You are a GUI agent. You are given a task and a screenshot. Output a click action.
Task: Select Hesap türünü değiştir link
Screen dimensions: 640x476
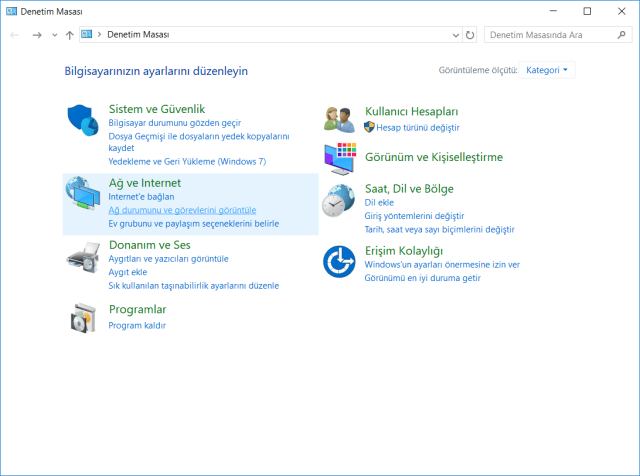coord(417,128)
